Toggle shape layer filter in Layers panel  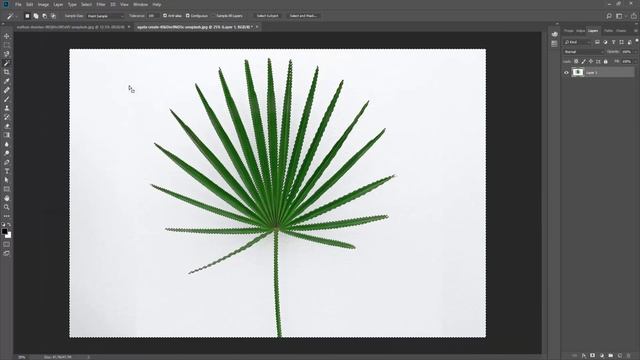click(x=622, y=42)
